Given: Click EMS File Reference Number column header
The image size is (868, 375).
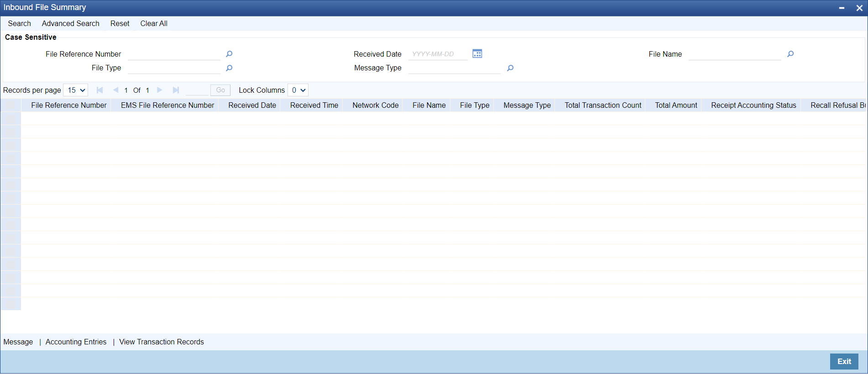Looking at the screenshot, I should (167, 105).
